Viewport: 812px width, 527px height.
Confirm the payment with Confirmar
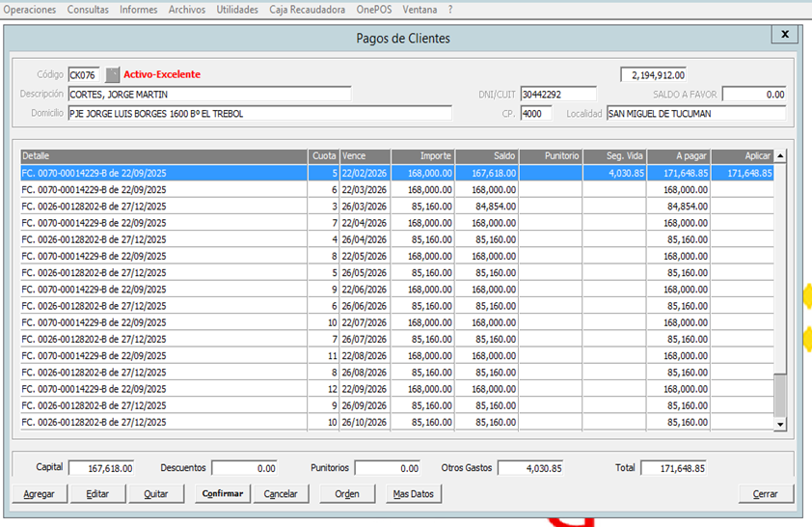(223, 494)
